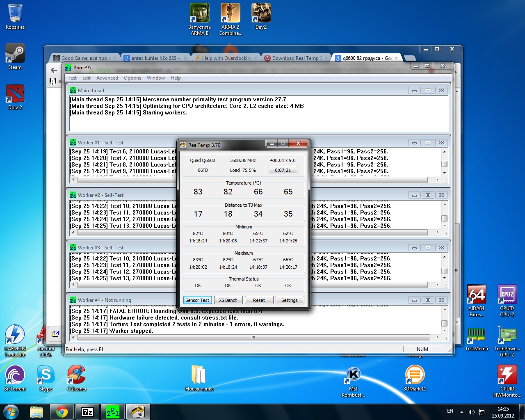This screenshot has width=525, height=420.
Task: Run the RealTemp Sensor Test
Action: [197, 300]
